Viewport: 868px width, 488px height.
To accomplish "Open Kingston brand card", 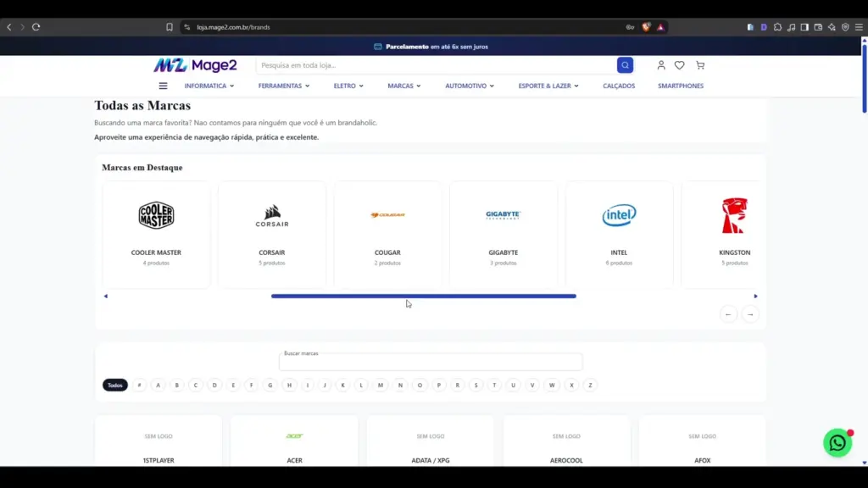I will pyautogui.click(x=722, y=235).
